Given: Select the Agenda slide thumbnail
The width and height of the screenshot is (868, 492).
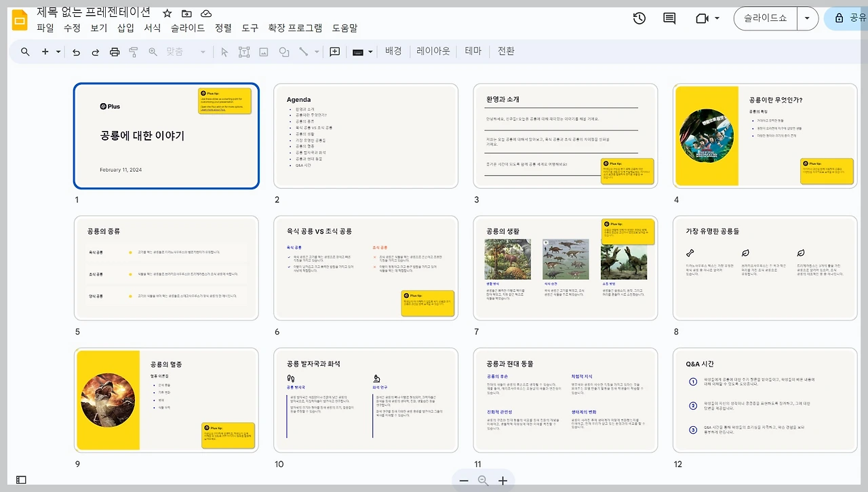Looking at the screenshot, I should (x=366, y=136).
